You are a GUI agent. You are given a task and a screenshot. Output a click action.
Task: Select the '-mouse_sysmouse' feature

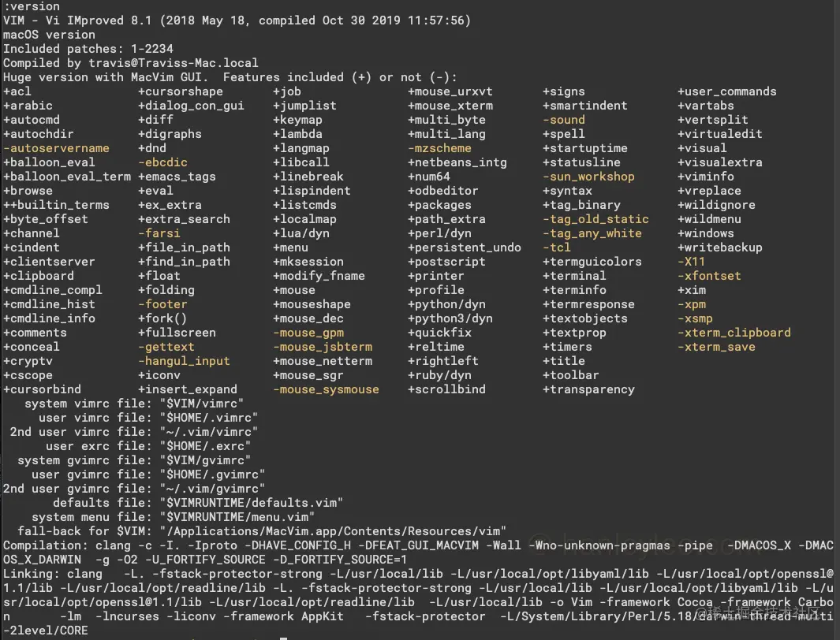[327, 389]
